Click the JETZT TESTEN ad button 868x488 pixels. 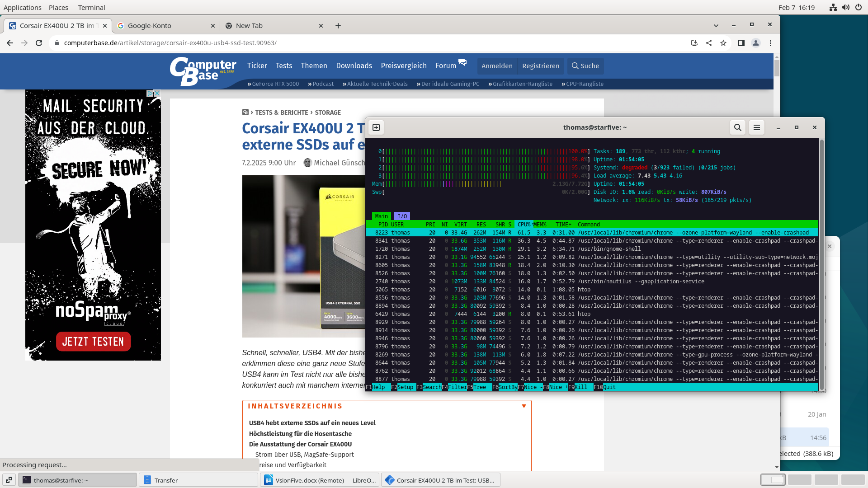[93, 342]
